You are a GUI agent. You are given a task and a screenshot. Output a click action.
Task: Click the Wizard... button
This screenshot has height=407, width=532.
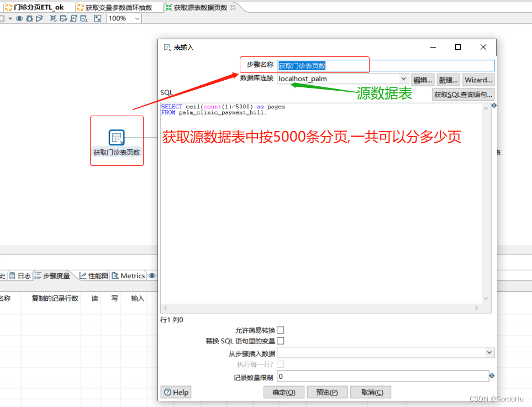[478, 80]
